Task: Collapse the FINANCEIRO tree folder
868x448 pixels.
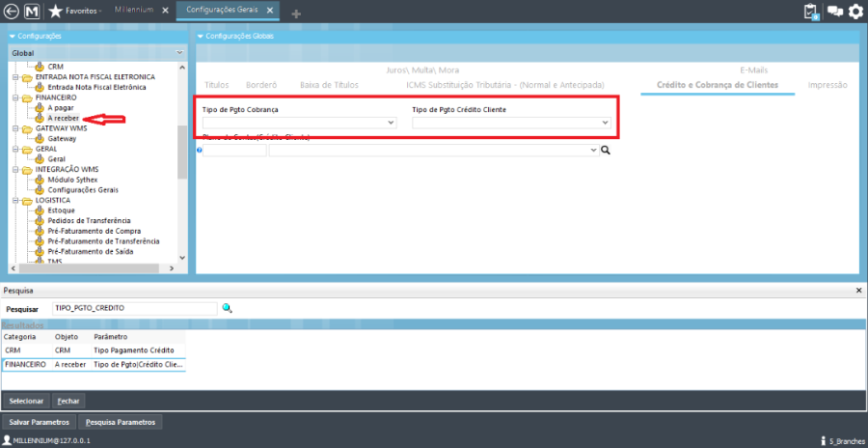Action: pyautogui.click(x=15, y=98)
